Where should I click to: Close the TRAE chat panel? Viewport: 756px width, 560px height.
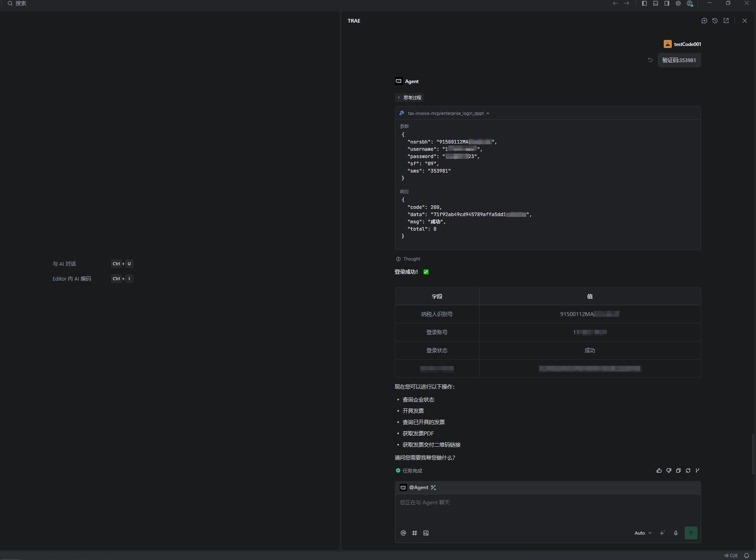coord(745,21)
